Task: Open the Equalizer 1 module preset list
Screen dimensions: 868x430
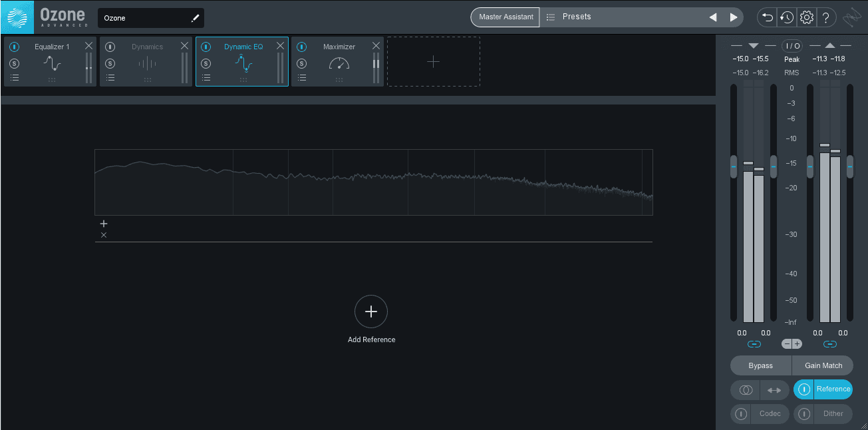Action: [x=15, y=78]
